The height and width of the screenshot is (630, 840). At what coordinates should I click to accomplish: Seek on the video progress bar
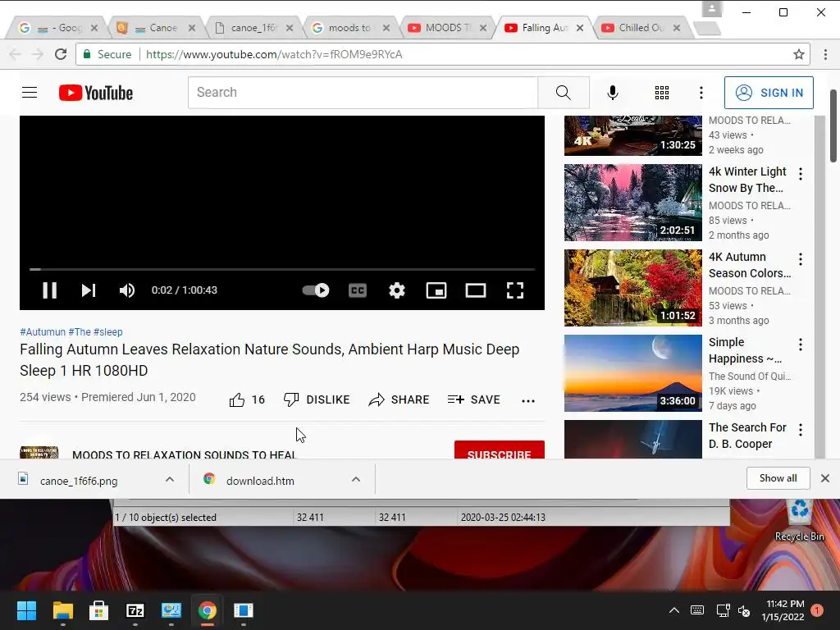coord(282,269)
